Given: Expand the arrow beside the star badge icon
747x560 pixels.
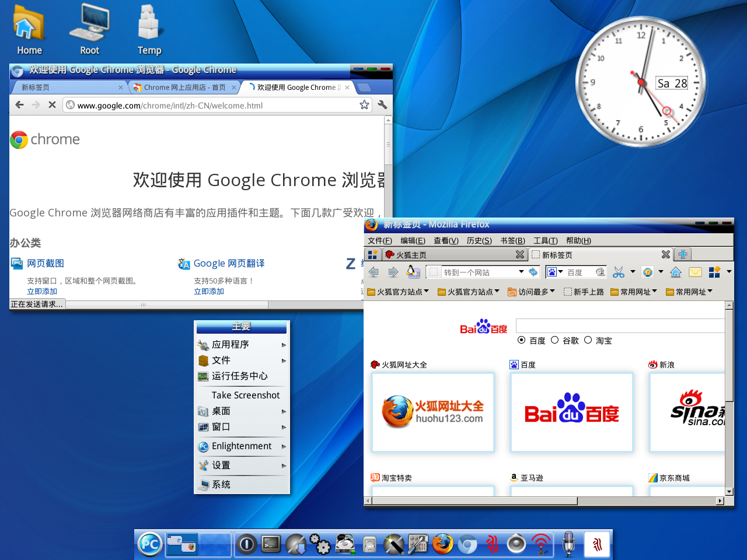Looking at the screenshot, I should tap(661, 272).
